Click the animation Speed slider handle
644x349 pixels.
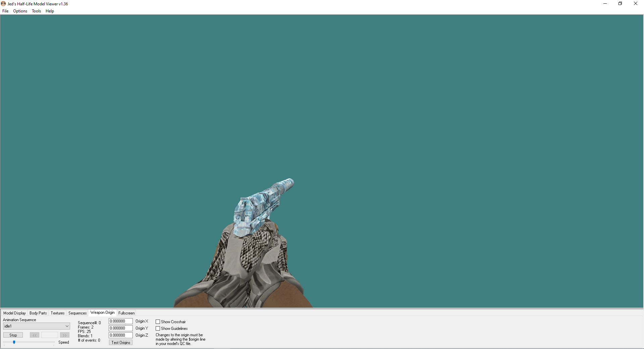[x=14, y=342]
